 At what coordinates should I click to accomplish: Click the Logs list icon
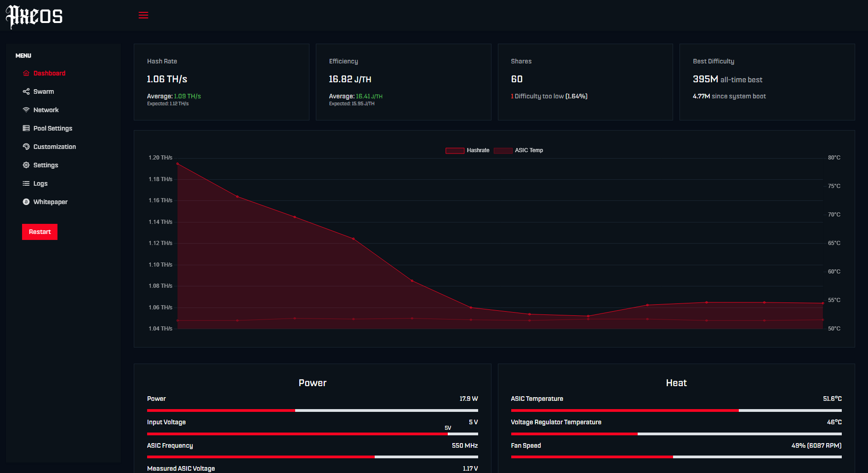pyautogui.click(x=26, y=183)
